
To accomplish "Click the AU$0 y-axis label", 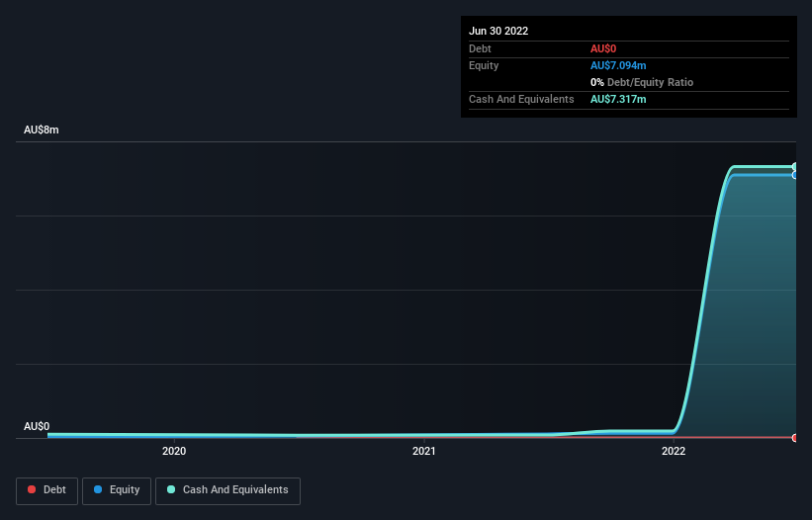I will tap(37, 426).
